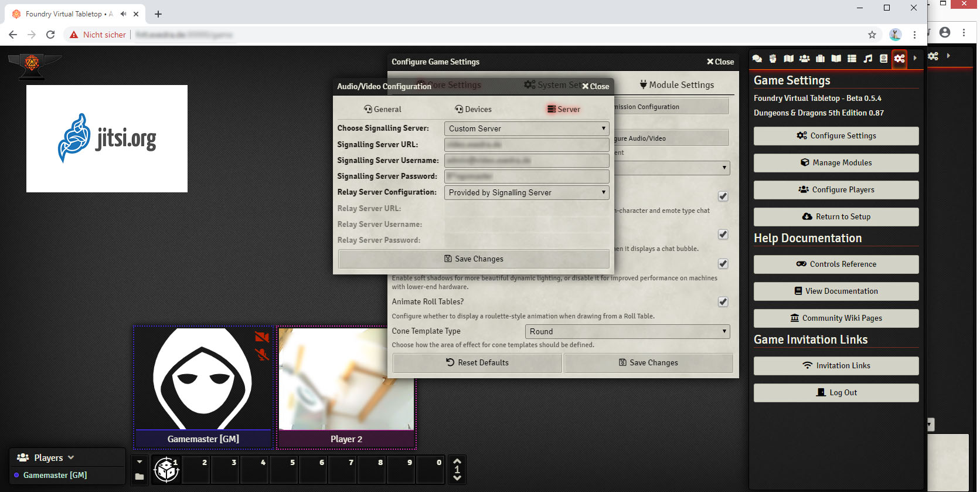The height and width of the screenshot is (492, 980).
Task: Toggle the soft shadows checkbox
Action: (x=723, y=264)
